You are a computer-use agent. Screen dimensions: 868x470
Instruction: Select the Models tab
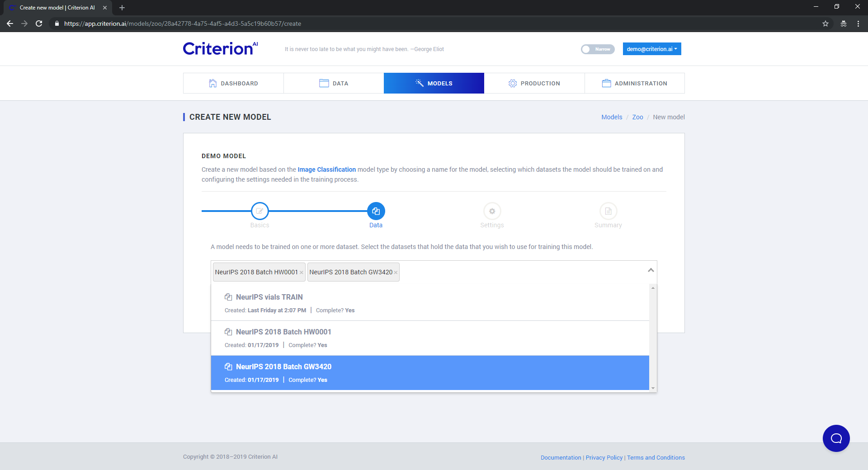pyautogui.click(x=434, y=83)
